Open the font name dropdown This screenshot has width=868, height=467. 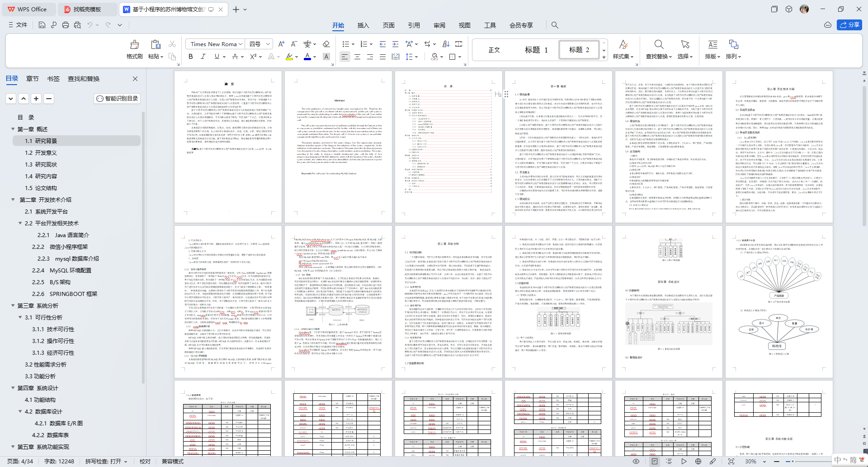click(x=240, y=44)
